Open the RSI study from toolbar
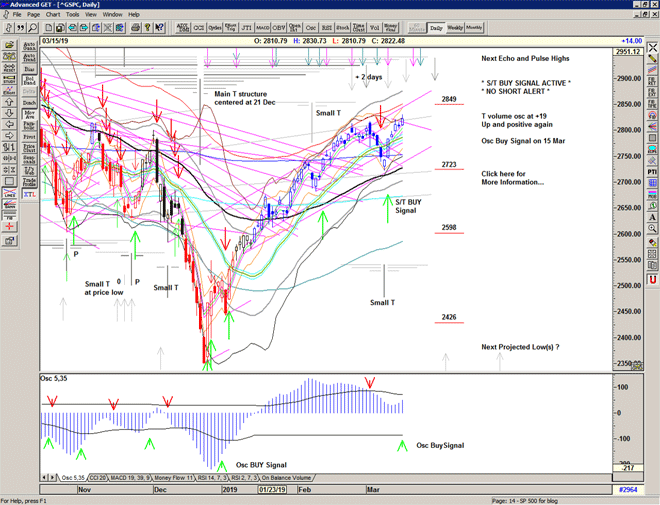The width and height of the screenshot is (660, 505). pos(327,28)
